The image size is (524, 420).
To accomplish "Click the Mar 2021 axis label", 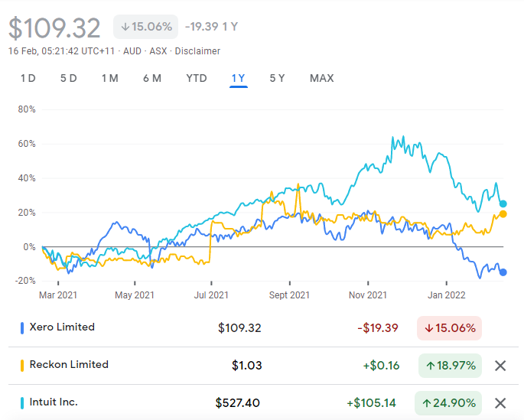I will pyautogui.click(x=58, y=295).
